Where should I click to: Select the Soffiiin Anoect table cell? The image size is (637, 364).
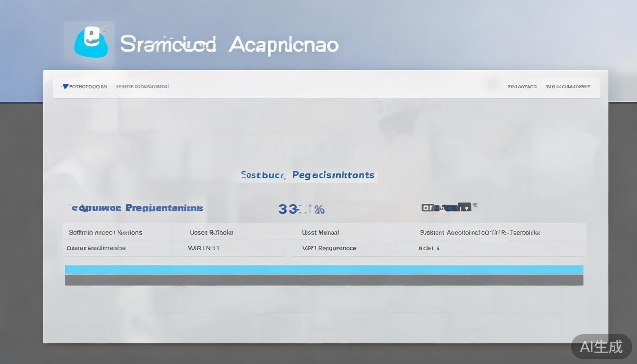106,232
